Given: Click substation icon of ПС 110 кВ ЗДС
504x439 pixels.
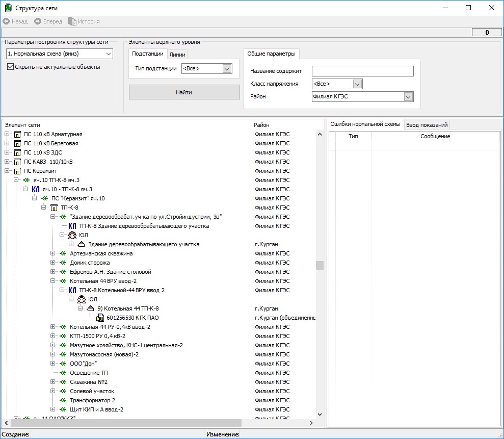Looking at the screenshot, I should click(x=17, y=152).
